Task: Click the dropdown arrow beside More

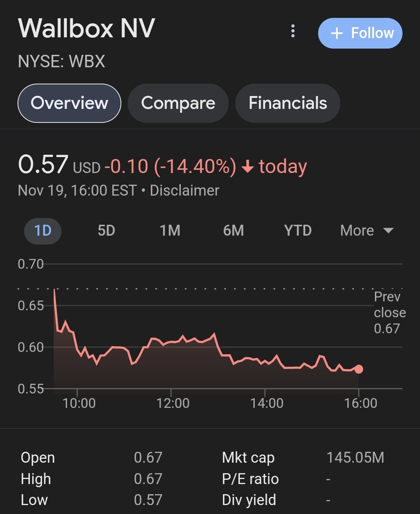Action: tap(388, 231)
